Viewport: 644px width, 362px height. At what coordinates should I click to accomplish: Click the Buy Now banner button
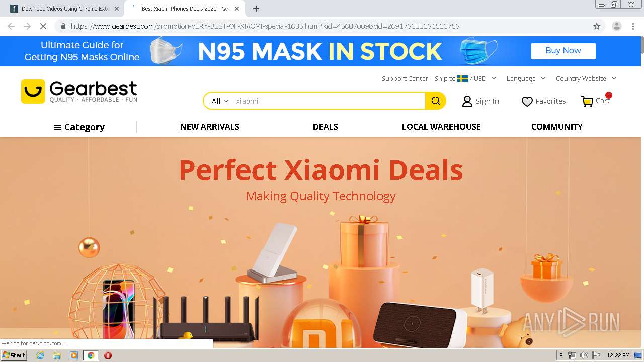(x=563, y=51)
